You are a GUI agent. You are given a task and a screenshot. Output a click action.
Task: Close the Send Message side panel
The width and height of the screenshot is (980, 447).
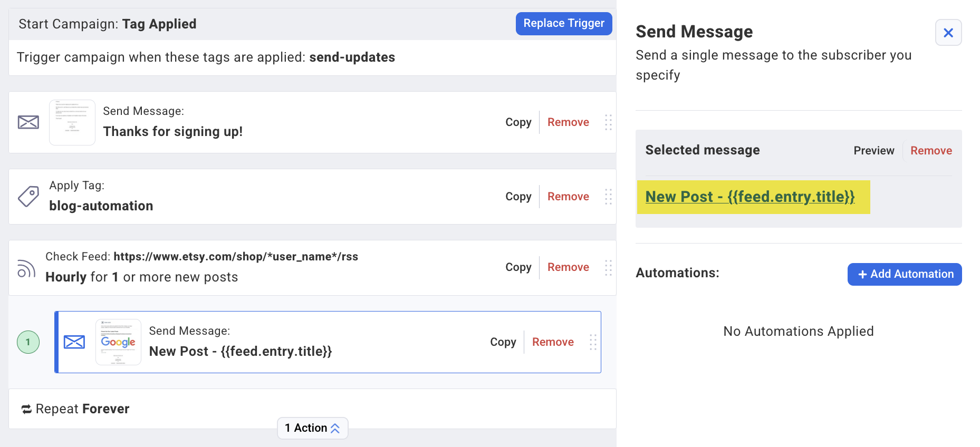pyautogui.click(x=948, y=33)
